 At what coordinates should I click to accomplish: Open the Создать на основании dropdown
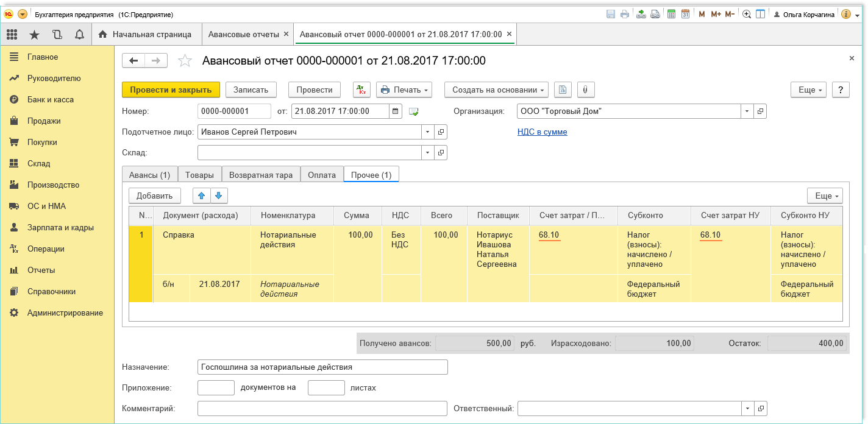coord(496,90)
